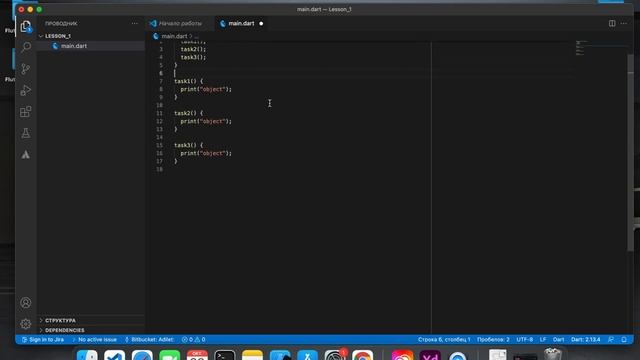Open Trash in the dock
The image size is (640, 360).
coord(552,354)
